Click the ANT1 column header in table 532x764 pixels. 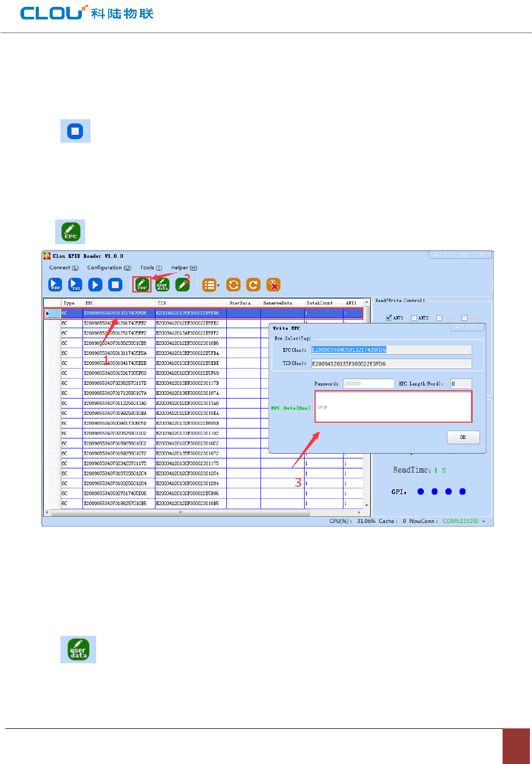point(353,303)
